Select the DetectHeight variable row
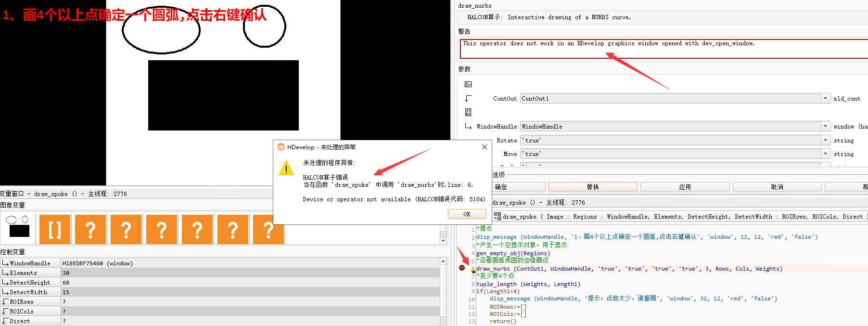The height and width of the screenshot is (326, 868). [220, 282]
